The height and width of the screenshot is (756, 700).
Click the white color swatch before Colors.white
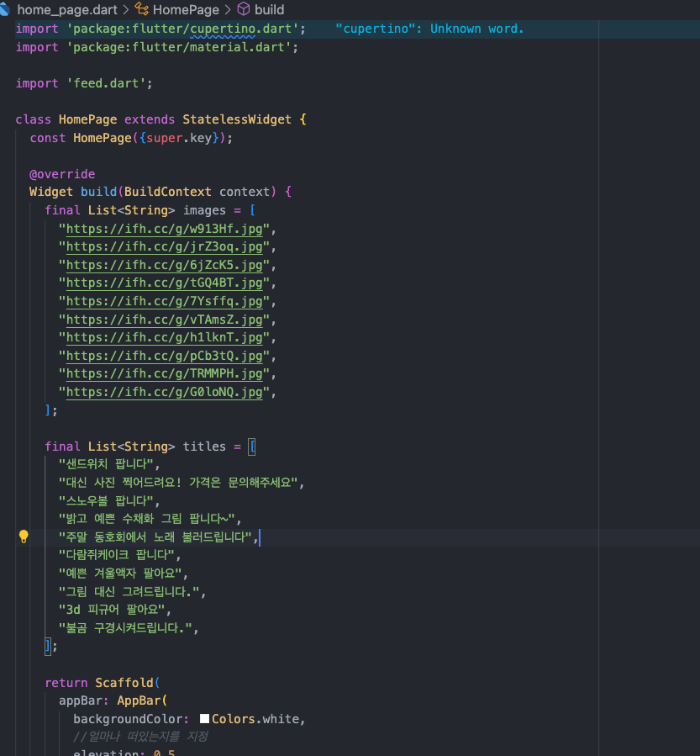(204, 719)
